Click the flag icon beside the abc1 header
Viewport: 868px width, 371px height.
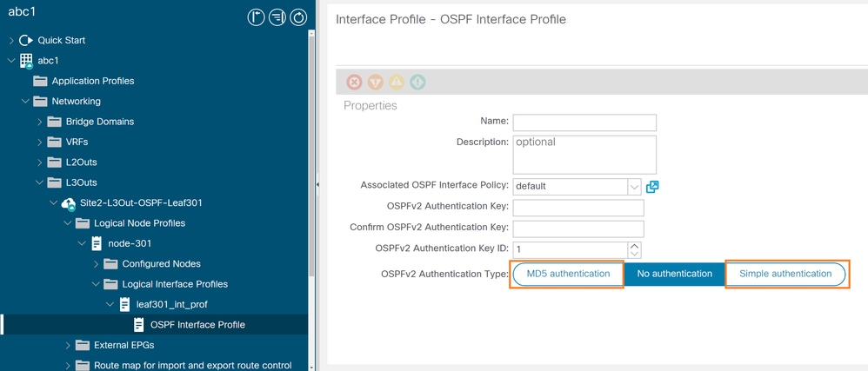[x=256, y=17]
